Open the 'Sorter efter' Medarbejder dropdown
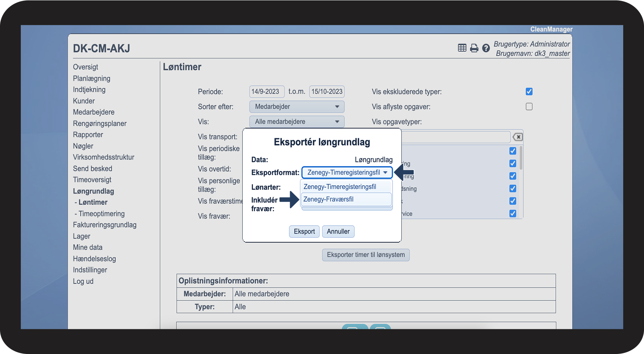Screen dimensions: 644x354 [x=297, y=106]
